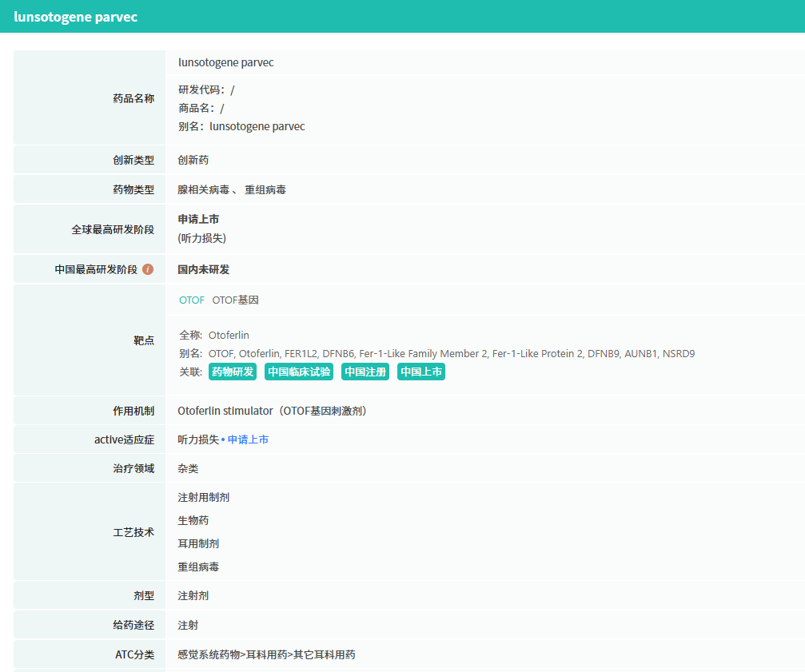The height and width of the screenshot is (672, 805).
Task: Open the green OTOF target link
Action: coord(192,300)
